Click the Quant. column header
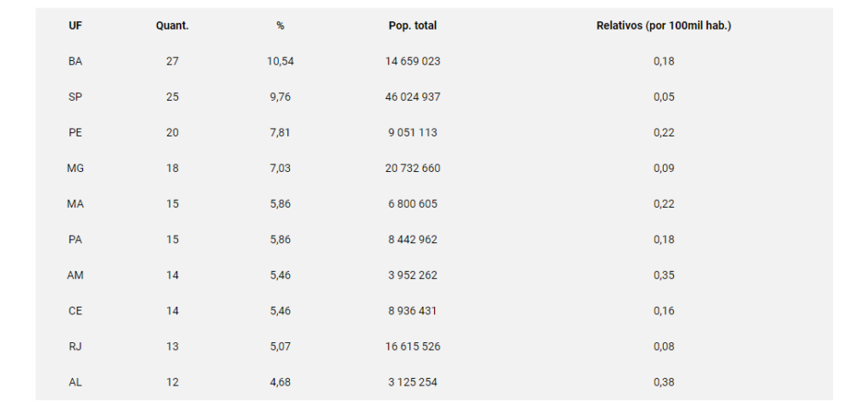Image resolution: width=868 pixels, height=416 pixels. (x=172, y=25)
